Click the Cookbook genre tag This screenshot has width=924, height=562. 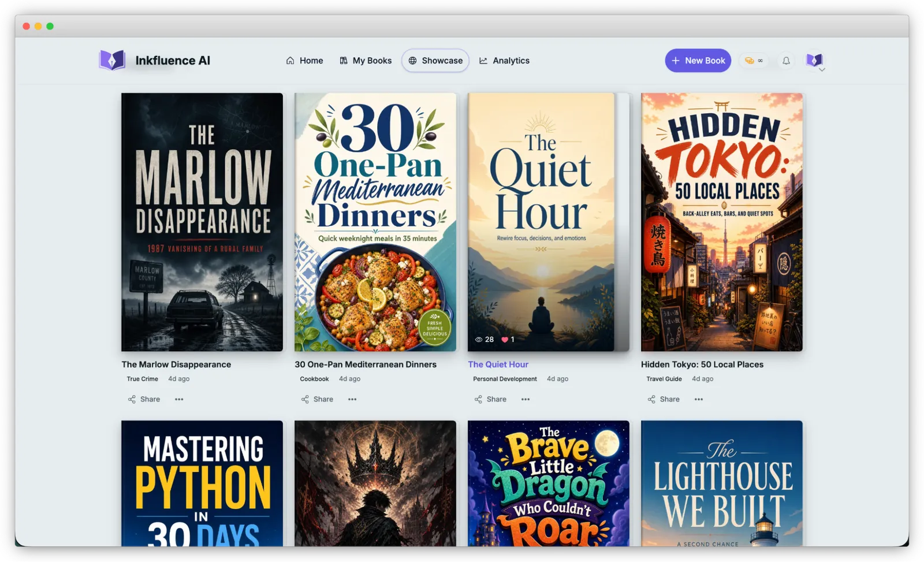coord(314,379)
